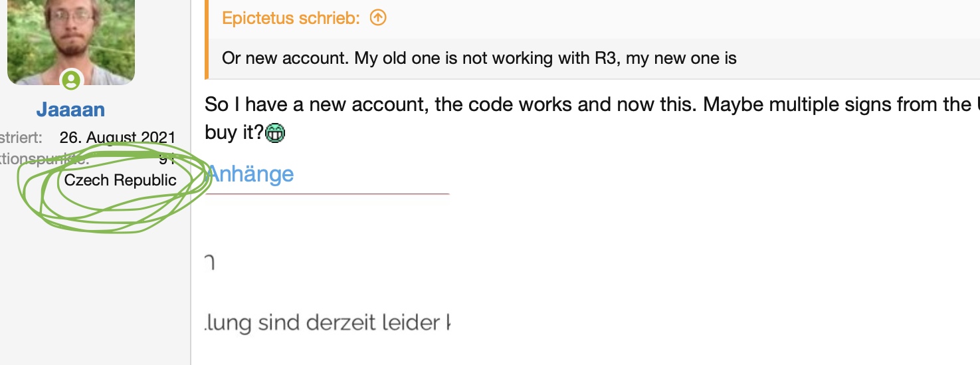980x365 pixels.
Task: Click the Anhänge attachments heading
Action: 250,174
